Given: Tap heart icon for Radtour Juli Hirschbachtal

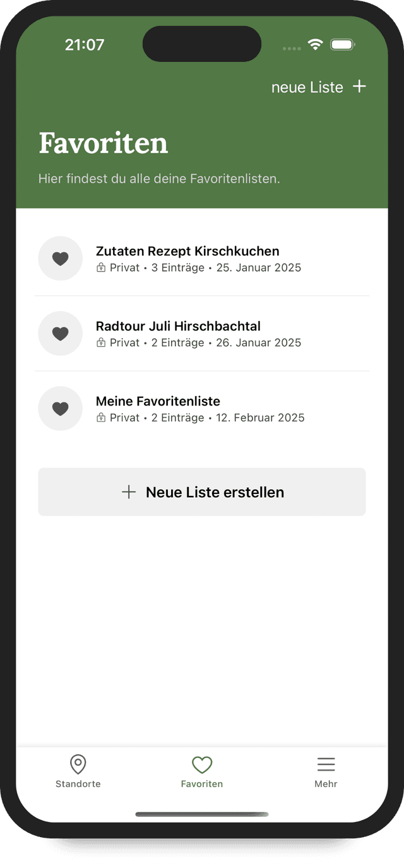Looking at the screenshot, I should [x=60, y=334].
